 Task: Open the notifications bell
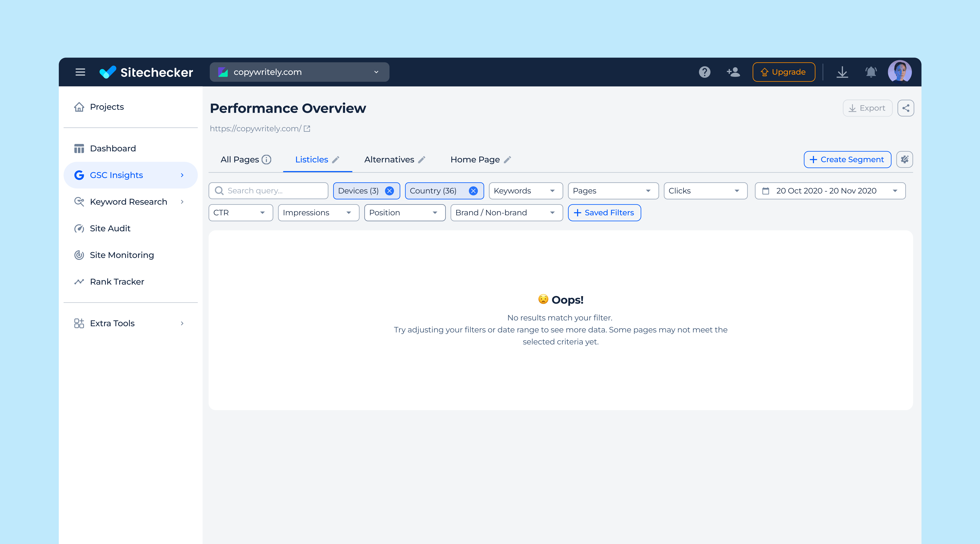pos(871,72)
